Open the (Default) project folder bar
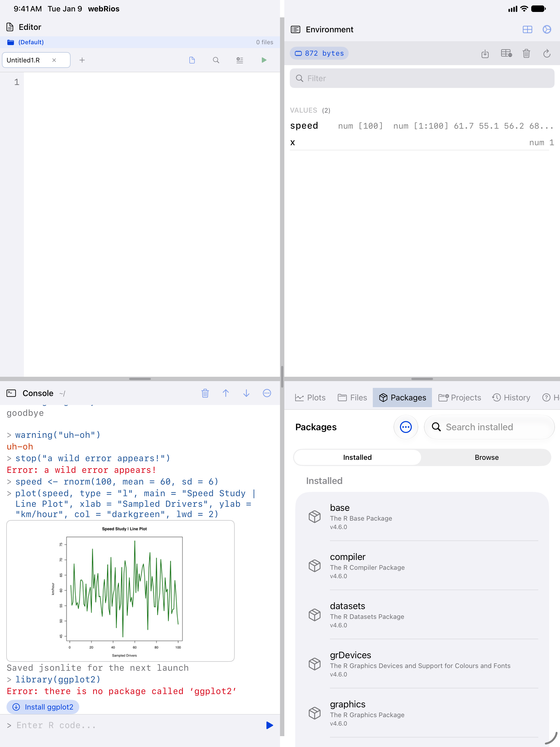The height and width of the screenshot is (747, 560). click(x=140, y=42)
